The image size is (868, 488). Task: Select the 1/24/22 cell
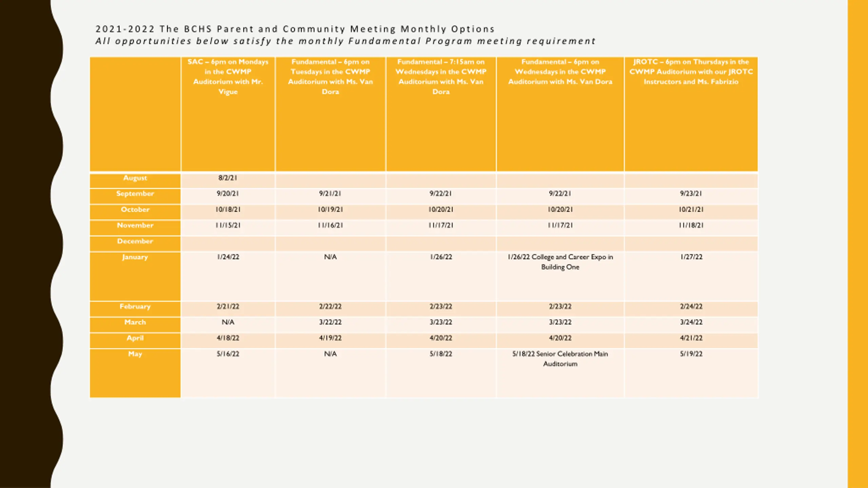tap(228, 276)
